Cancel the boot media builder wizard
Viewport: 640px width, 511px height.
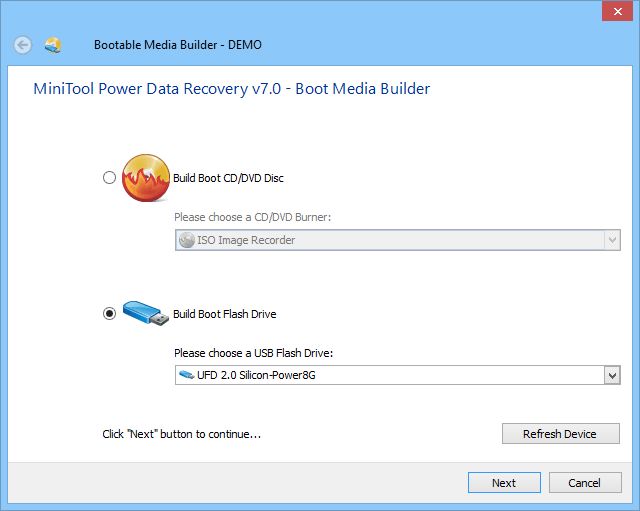[584, 483]
